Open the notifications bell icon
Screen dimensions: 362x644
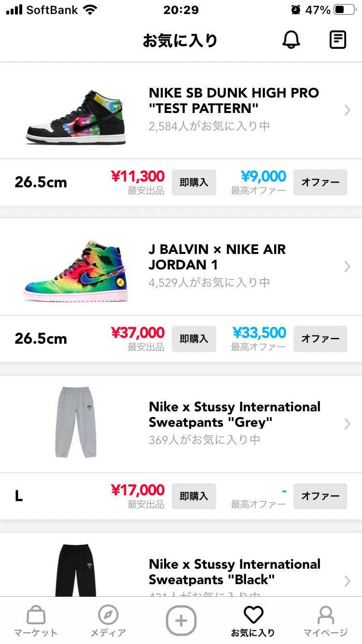[291, 40]
